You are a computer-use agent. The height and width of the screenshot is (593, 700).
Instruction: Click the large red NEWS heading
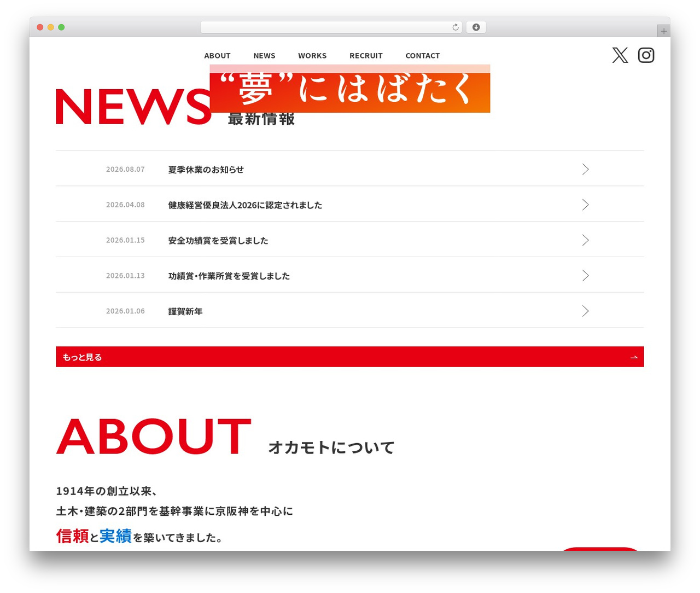pos(133,107)
